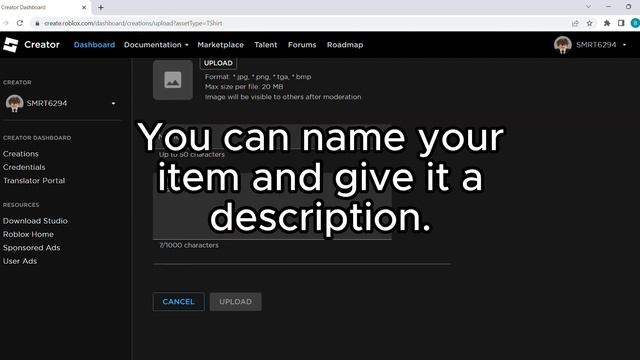Open the Roadmap nav item
Viewport: 640px width, 360px height.
[345, 45]
